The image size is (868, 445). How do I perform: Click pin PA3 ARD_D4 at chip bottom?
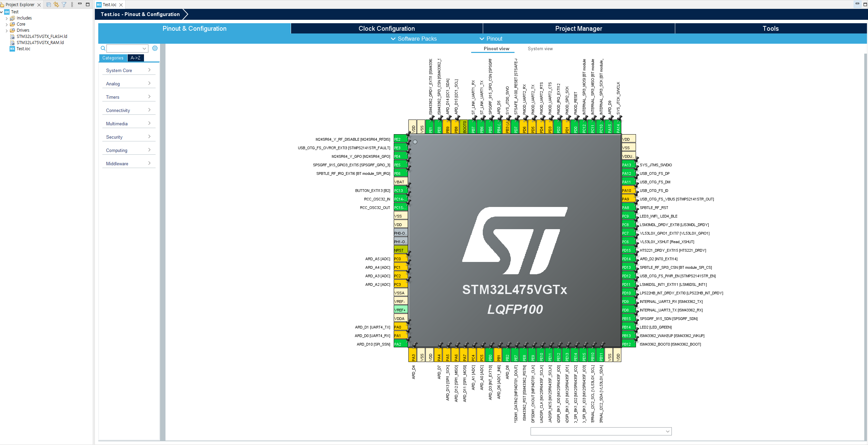[x=413, y=355]
